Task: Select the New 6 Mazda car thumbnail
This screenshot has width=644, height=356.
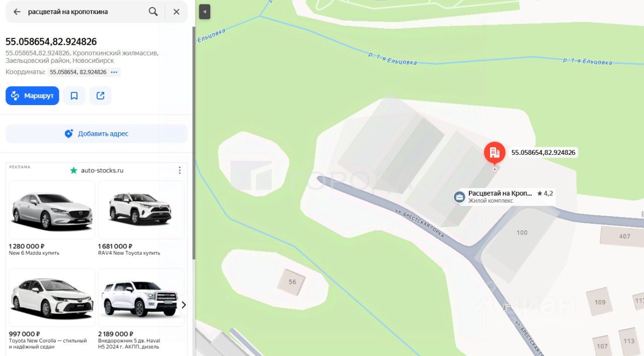Action: click(x=52, y=210)
